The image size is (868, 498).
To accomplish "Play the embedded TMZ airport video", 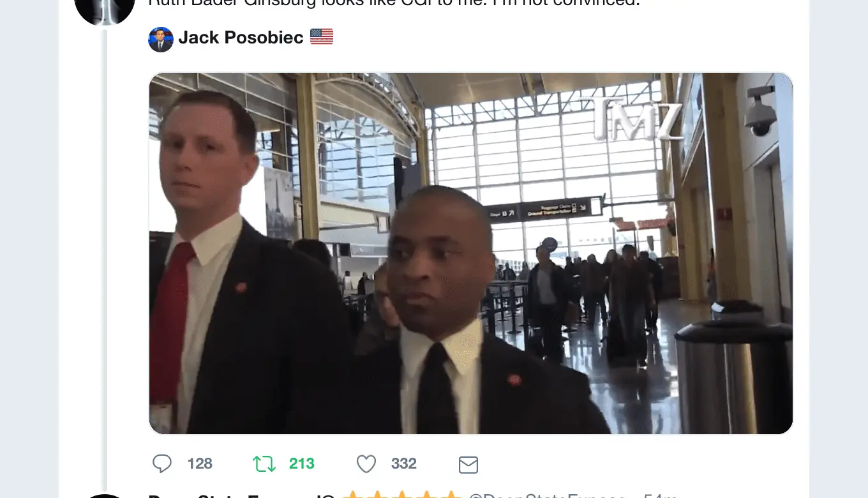I will (471, 253).
